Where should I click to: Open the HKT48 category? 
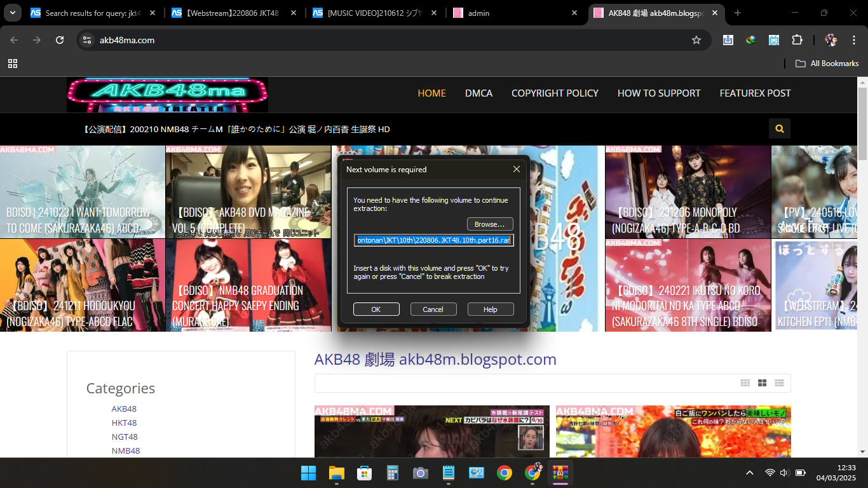pos(124,423)
